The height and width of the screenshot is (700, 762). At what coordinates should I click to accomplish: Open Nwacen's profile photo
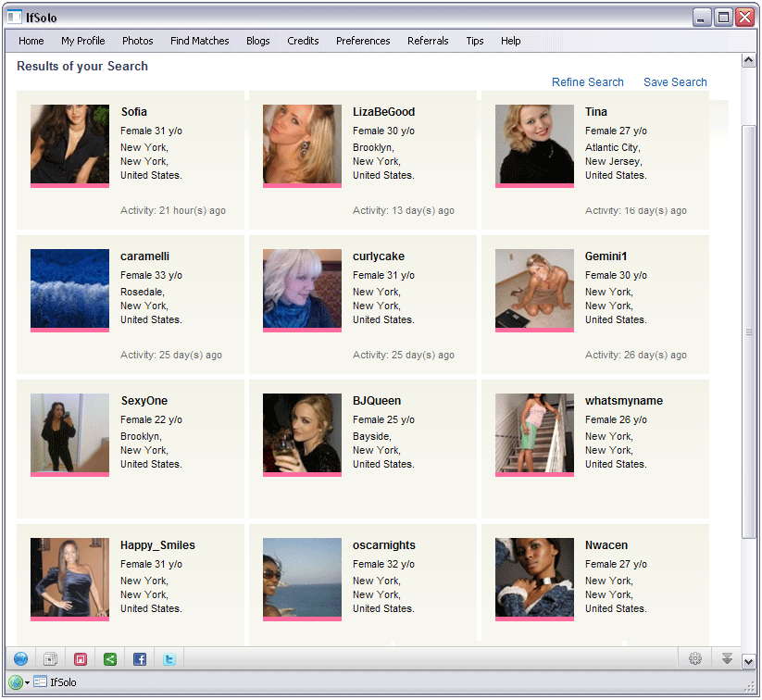coord(534,578)
